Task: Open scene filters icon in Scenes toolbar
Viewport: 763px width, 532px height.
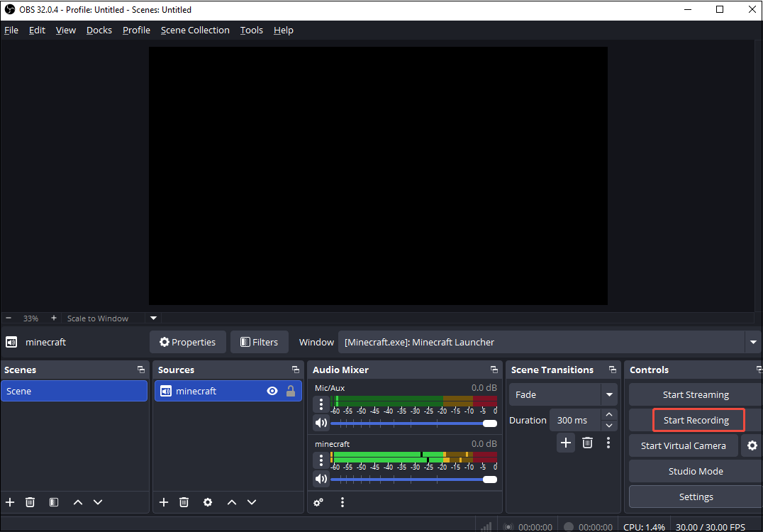Action: (x=53, y=502)
